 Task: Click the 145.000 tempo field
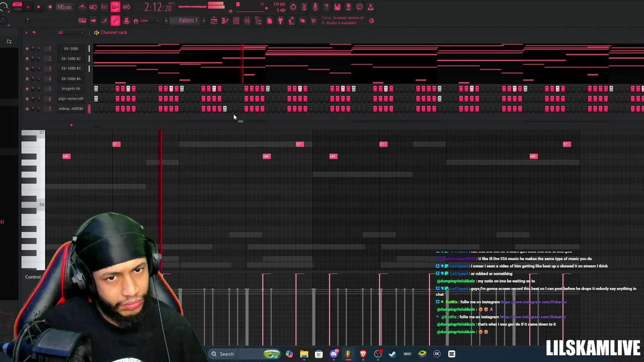pos(64,7)
